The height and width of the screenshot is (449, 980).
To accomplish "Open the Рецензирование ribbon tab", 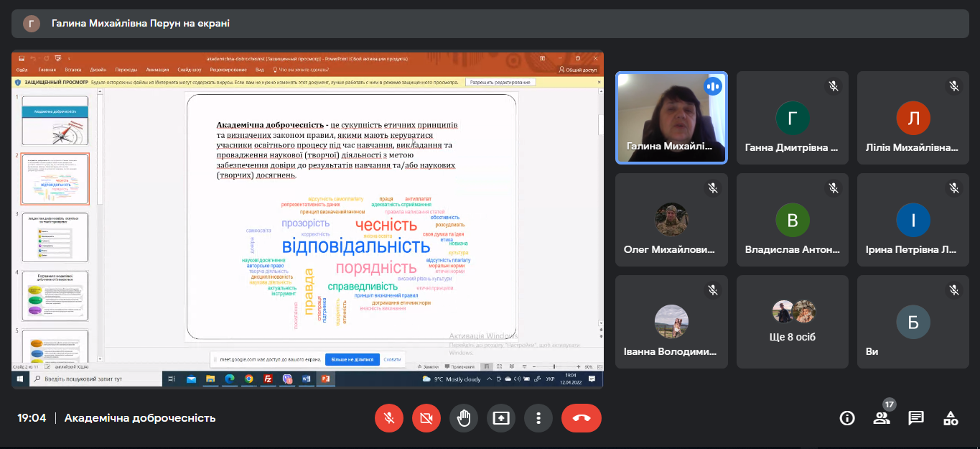I will 228,70.
